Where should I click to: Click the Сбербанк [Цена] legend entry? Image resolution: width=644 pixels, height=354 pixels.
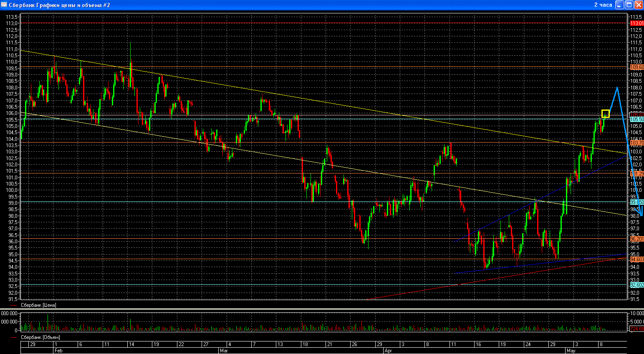click(x=38, y=305)
